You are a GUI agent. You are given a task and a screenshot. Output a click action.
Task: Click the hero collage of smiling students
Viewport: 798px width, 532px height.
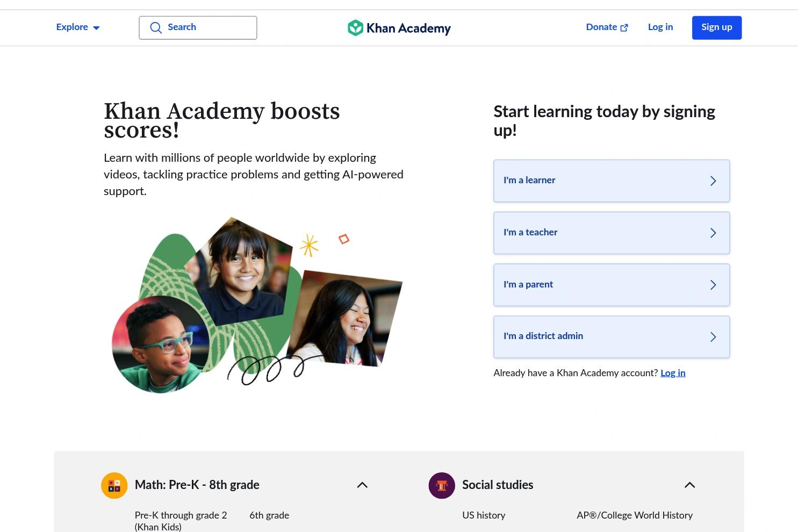coord(257,305)
